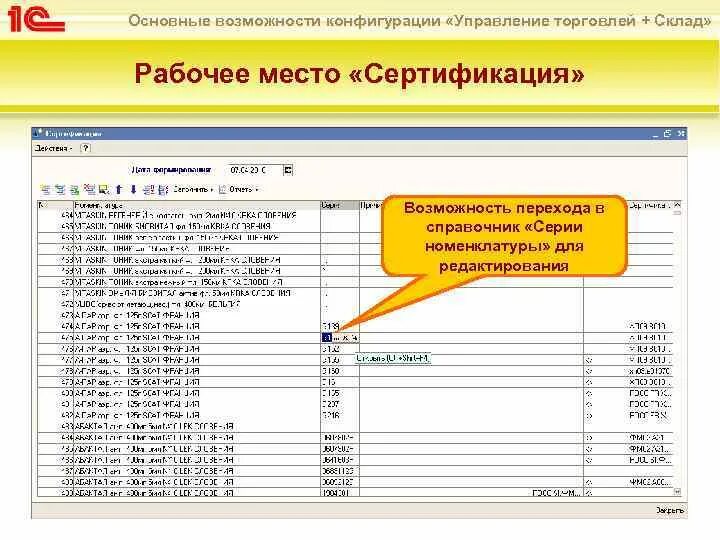Screen dimensions: 720x540
Task: Toggle the check mark in row 481
Action: click(590, 404)
